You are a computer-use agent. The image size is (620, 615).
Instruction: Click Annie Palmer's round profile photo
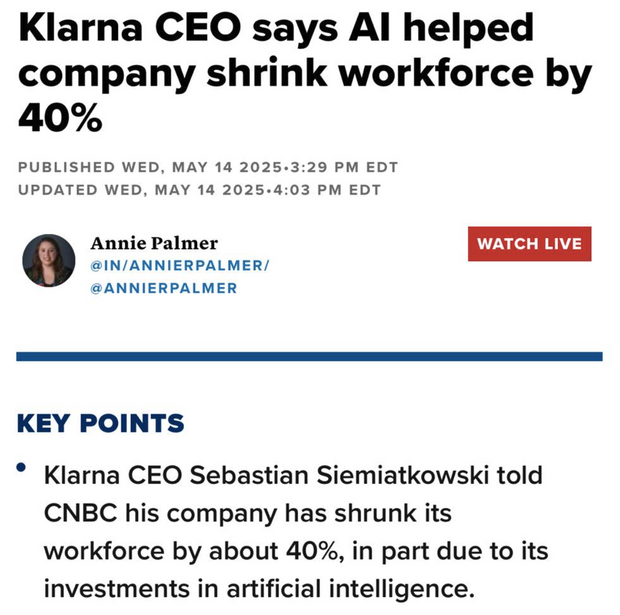(49, 260)
